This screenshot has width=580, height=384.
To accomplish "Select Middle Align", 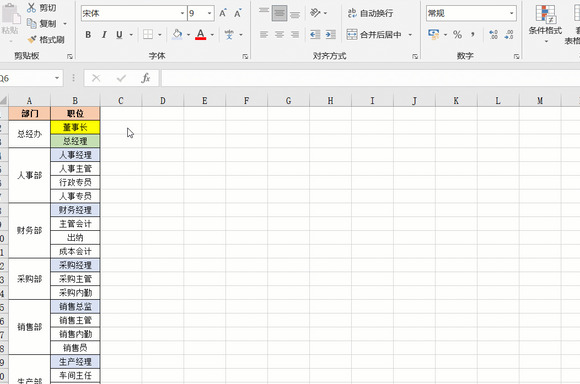I will pos(279,13).
